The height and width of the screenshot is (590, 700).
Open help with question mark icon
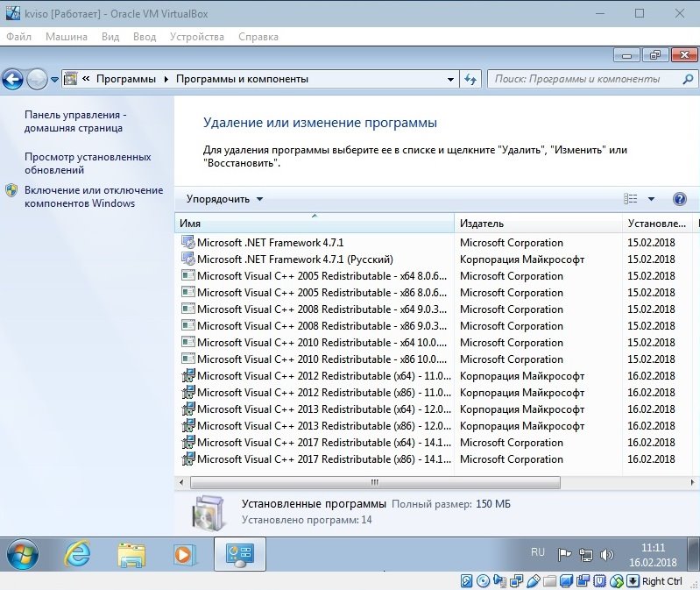point(680,199)
